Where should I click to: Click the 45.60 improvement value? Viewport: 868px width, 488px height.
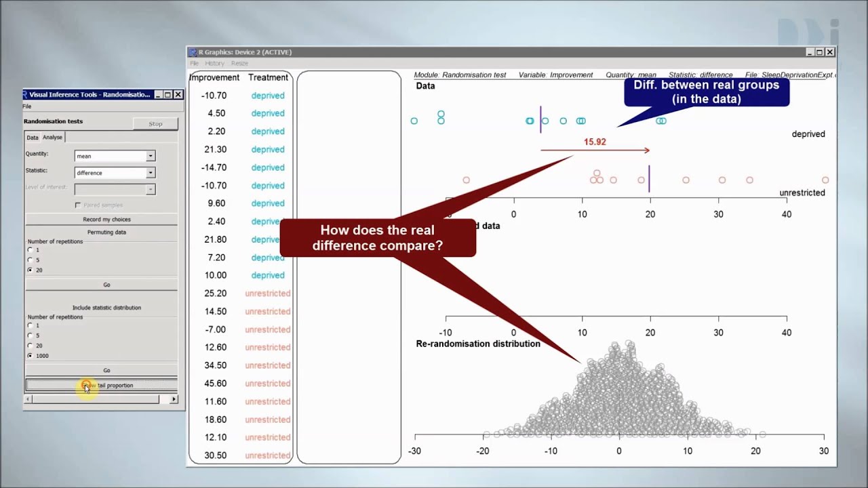[215, 384]
